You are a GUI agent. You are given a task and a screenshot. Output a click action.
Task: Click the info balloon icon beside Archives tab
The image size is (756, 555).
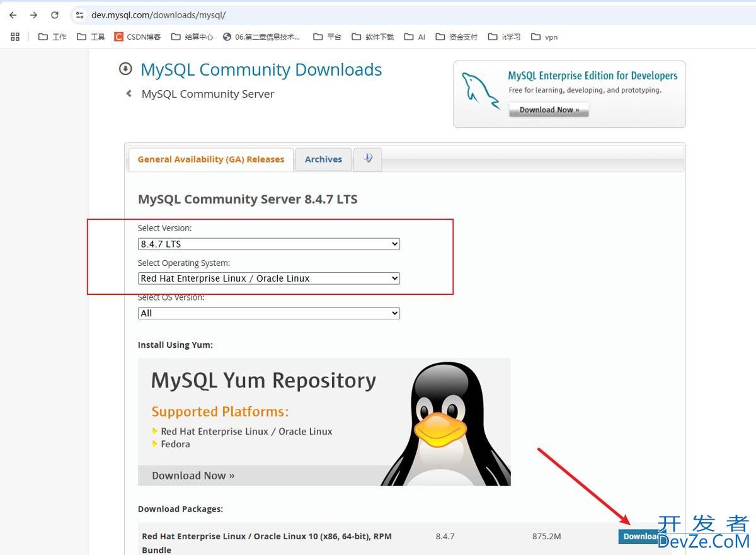[368, 159]
